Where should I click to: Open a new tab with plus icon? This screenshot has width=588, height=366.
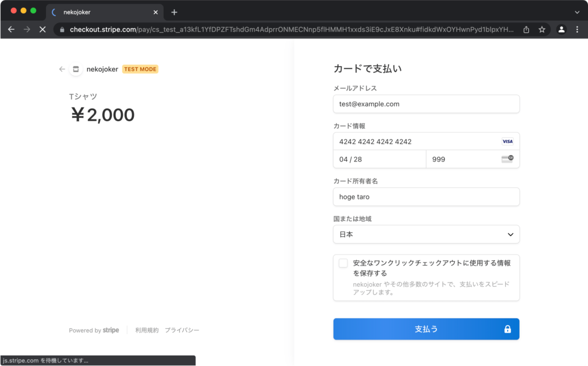pyautogui.click(x=175, y=12)
